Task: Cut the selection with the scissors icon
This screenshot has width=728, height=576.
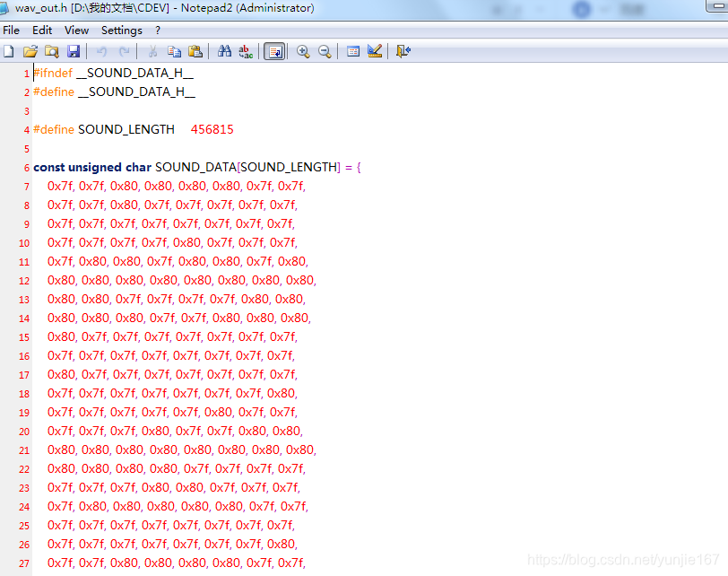Action: (152, 51)
